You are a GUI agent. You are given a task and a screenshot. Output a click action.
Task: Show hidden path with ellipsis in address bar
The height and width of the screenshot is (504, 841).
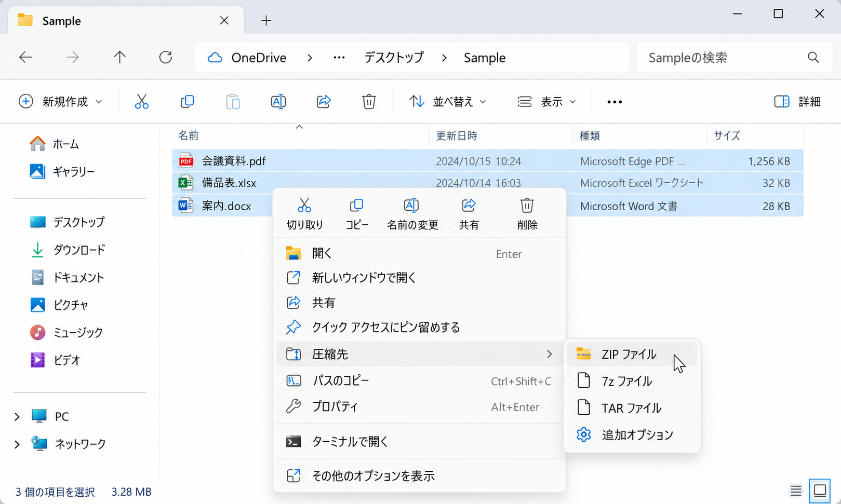click(339, 58)
